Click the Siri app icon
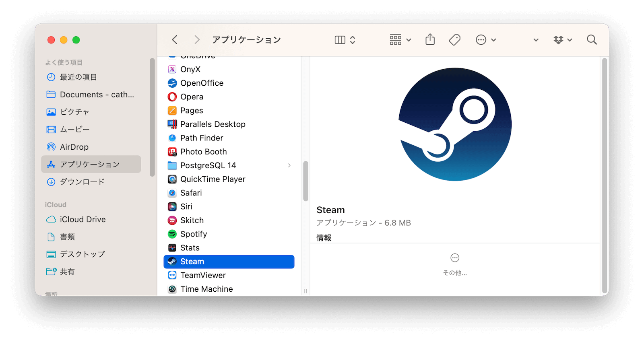 [x=172, y=206]
